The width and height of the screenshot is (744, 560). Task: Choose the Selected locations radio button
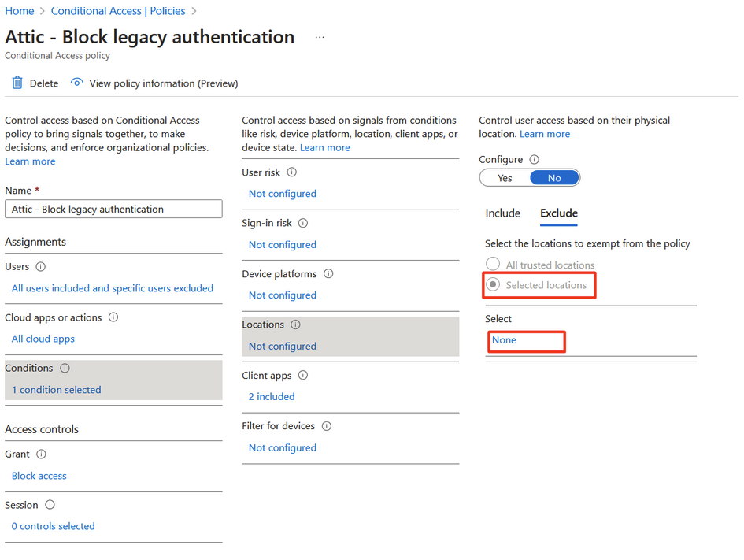(x=493, y=284)
